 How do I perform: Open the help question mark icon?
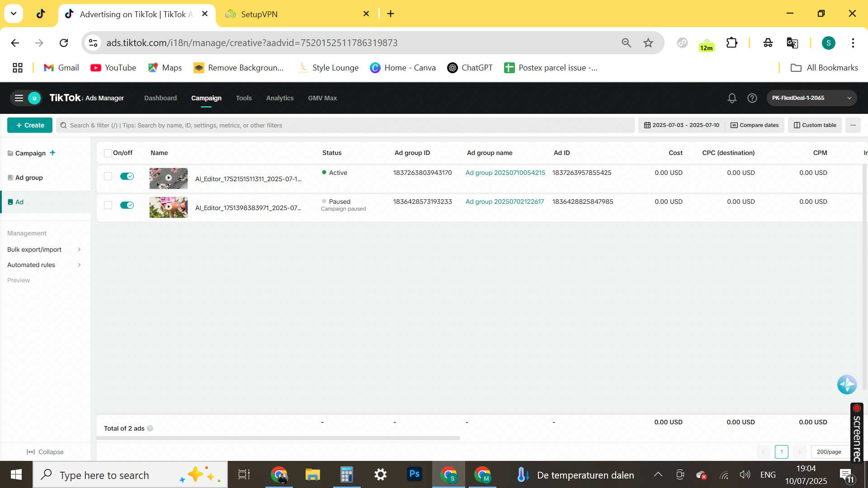752,98
